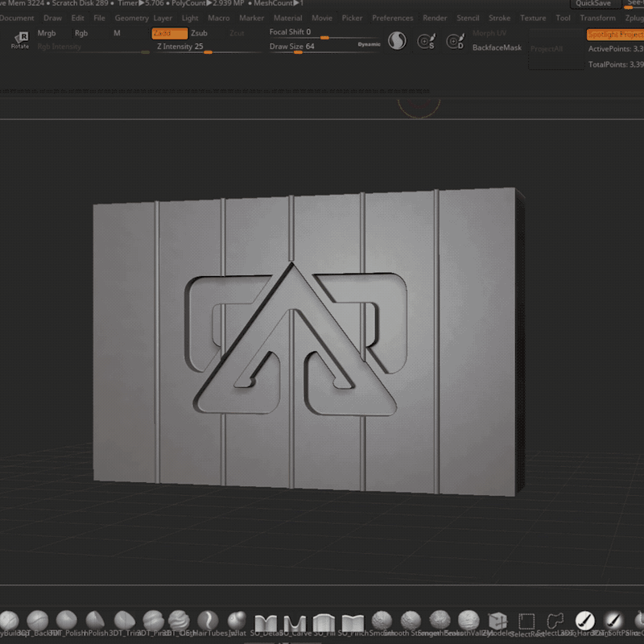Open the Preferences palette

click(392, 18)
